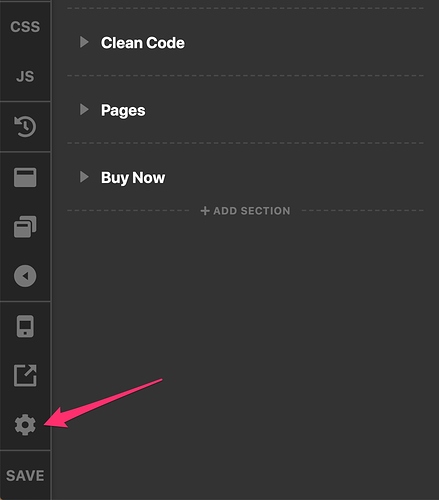Select the Buy Now section title

tap(133, 178)
